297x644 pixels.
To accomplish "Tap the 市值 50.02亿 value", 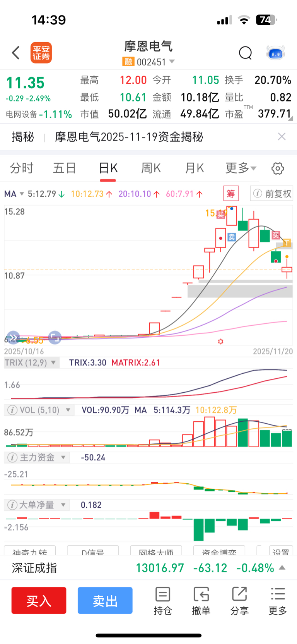I will pyautogui.click(x=127, y=114).
